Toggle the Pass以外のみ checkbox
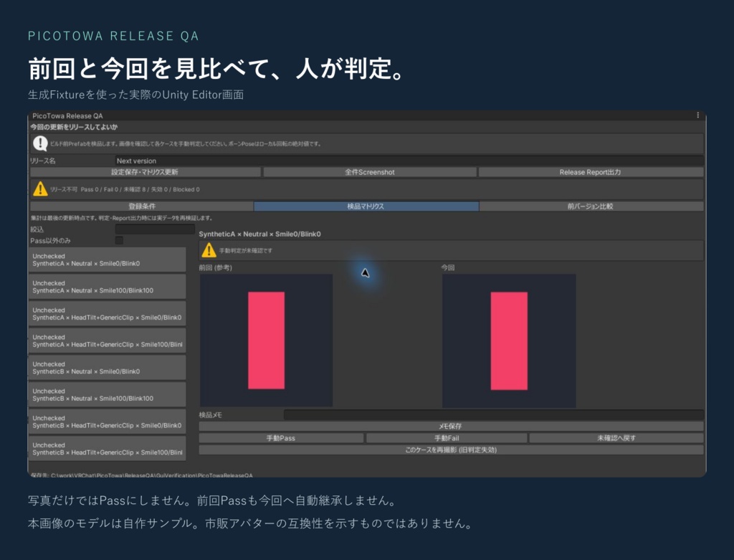Screen dimensions: 734x560 [120, 240]
